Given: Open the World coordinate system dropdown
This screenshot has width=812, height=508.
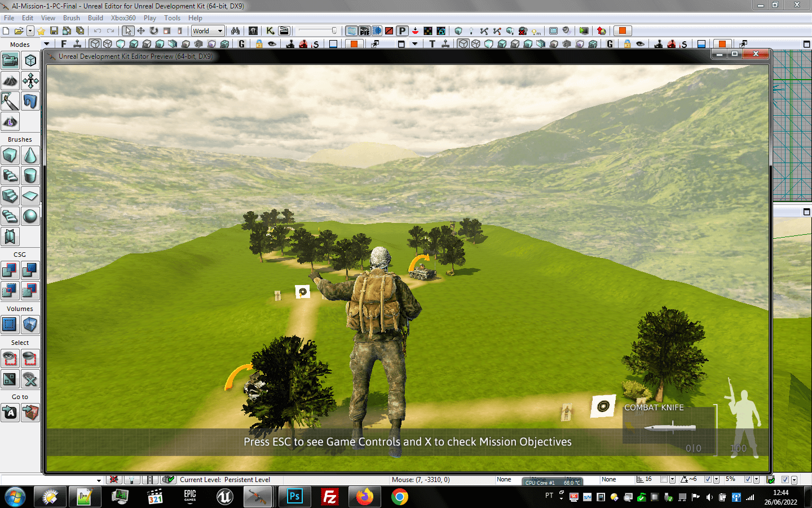Looking at the screenshot, I should click(x=208, y=31).
